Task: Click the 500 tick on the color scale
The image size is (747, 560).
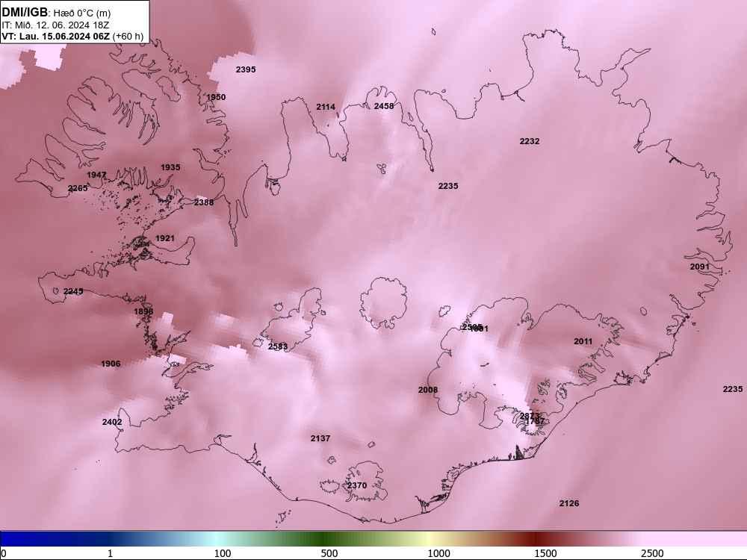Action: point(329,553)
